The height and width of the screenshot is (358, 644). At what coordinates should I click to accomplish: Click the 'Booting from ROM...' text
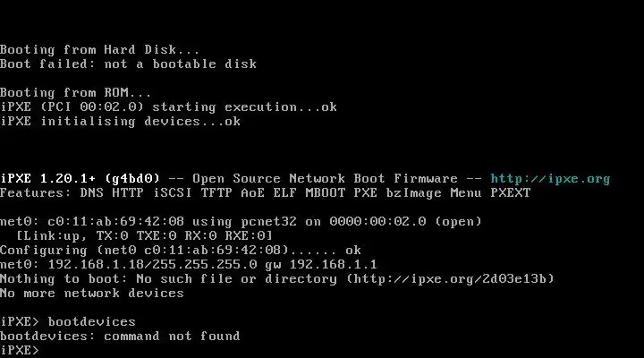(75, 93)
